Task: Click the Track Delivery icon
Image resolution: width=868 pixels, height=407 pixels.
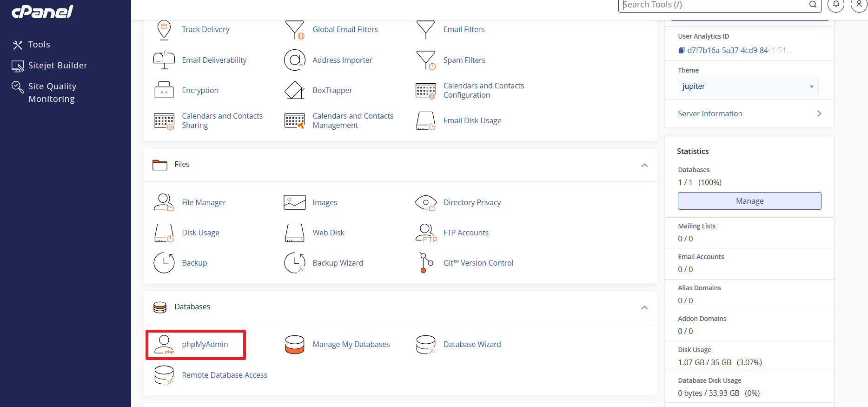Action: coord(164,30)
